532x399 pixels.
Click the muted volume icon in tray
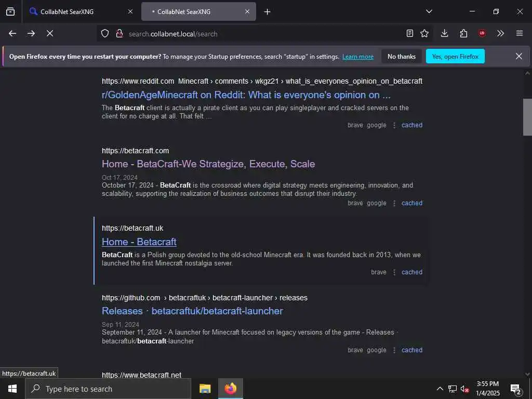(x=464, y=389)
